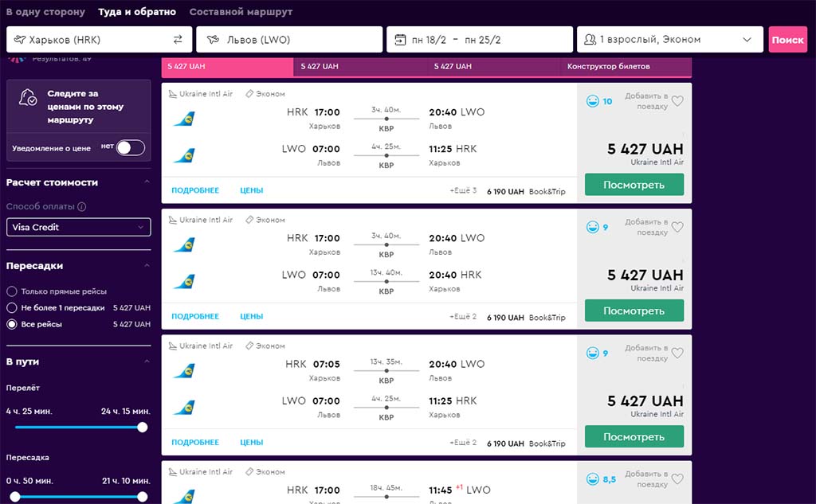816x504 pixels.
Task: Switch to В одну сторону tab
Action: pos(45,12)
